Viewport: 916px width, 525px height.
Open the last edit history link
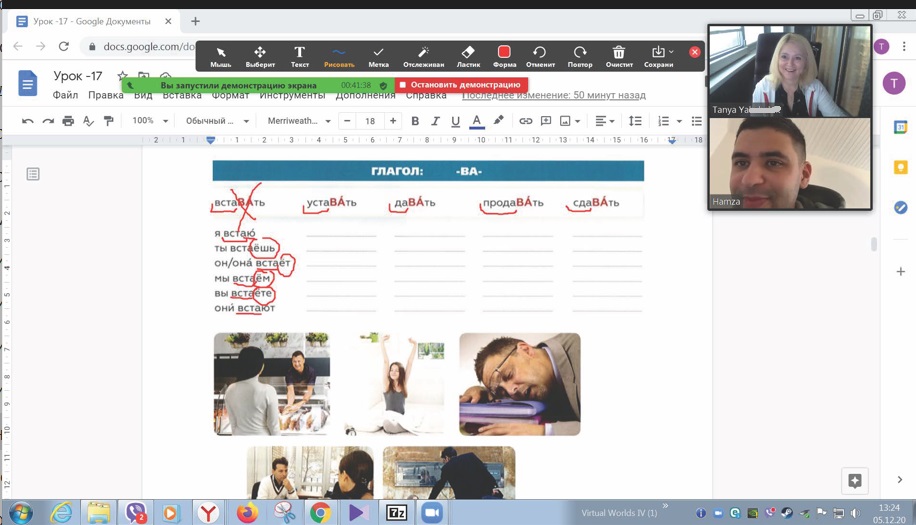click(x=553, y=96)
